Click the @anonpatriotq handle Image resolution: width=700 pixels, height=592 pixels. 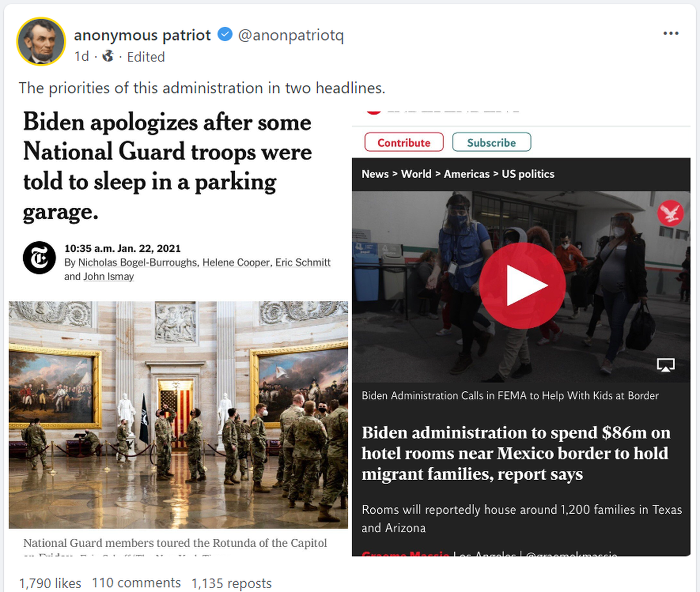(x=291, y=35)
